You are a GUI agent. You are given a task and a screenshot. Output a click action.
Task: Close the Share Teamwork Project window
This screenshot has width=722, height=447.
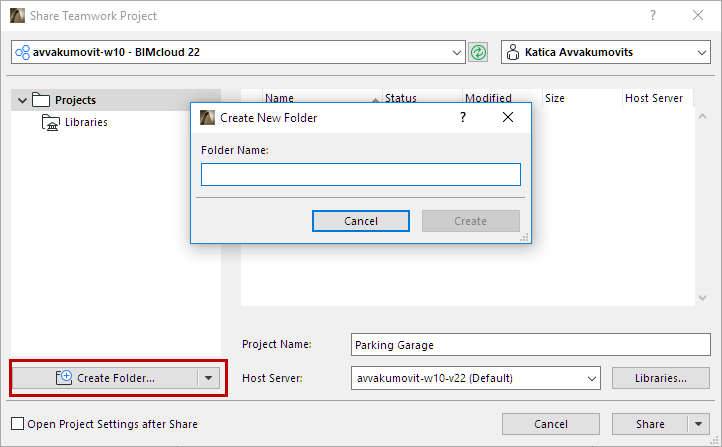click(x=698, y=15)
